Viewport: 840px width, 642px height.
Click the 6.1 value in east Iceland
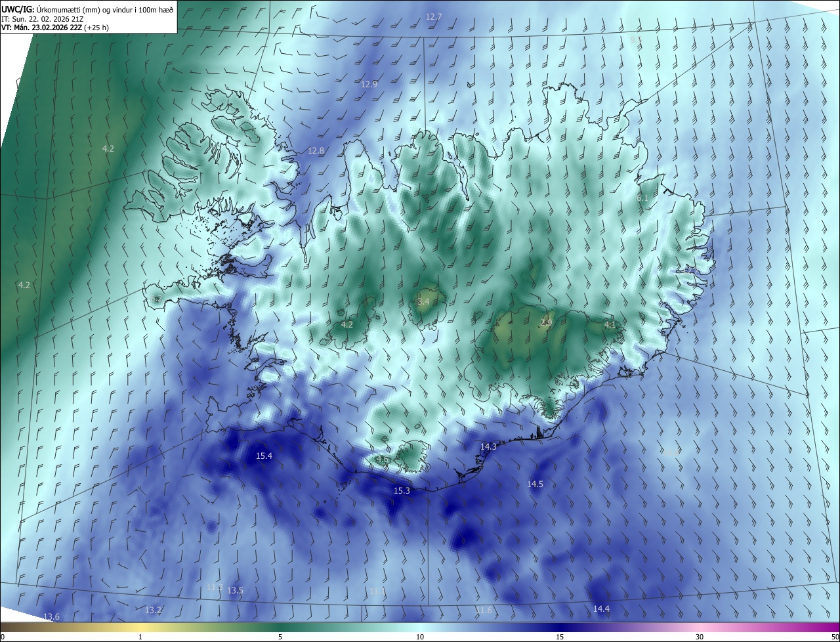point(642,198)
